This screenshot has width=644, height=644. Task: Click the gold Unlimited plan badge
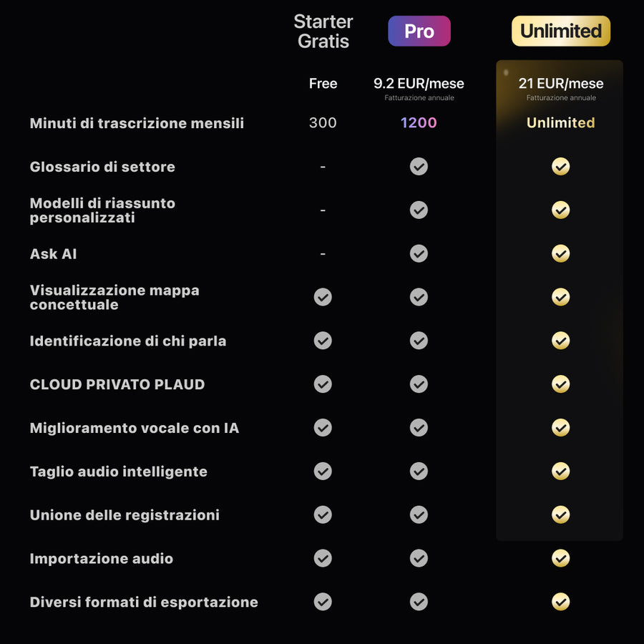pyautogui.click(x=560, y=31)
